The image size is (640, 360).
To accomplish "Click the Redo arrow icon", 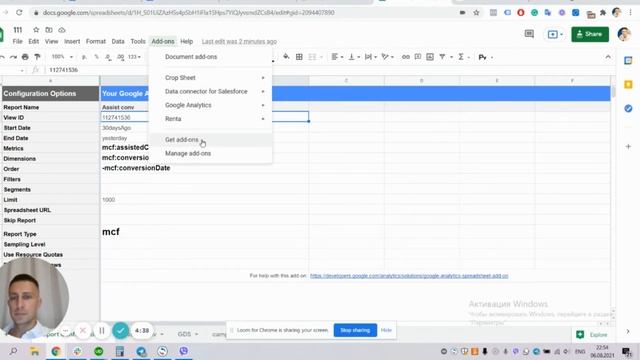I will (13, 57).
